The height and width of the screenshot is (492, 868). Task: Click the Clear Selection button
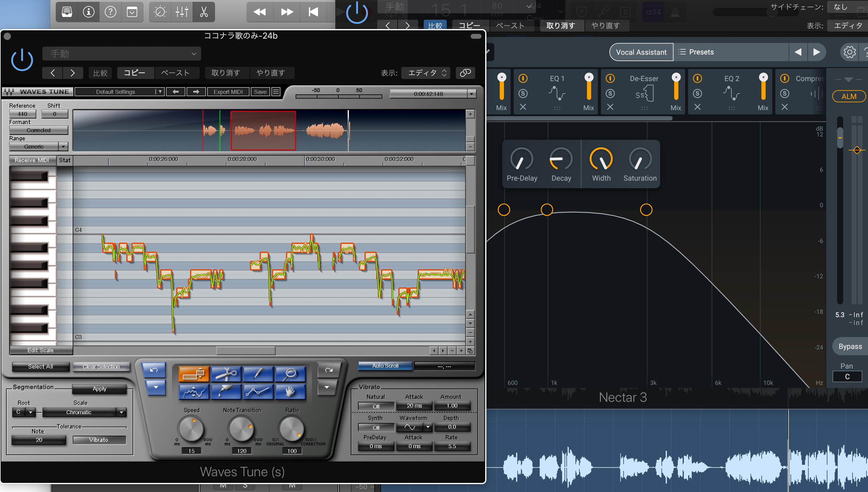click(x=101, y=367)
